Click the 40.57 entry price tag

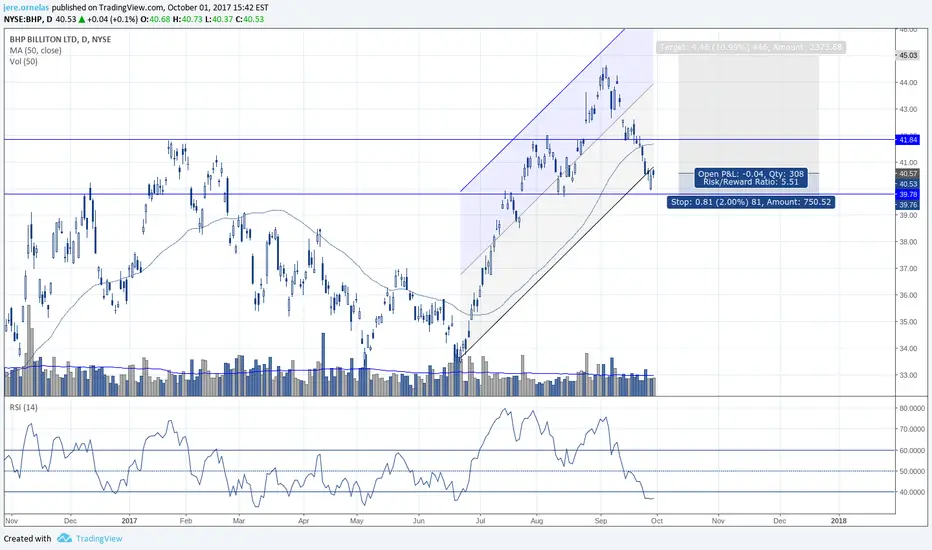point(908,174)
